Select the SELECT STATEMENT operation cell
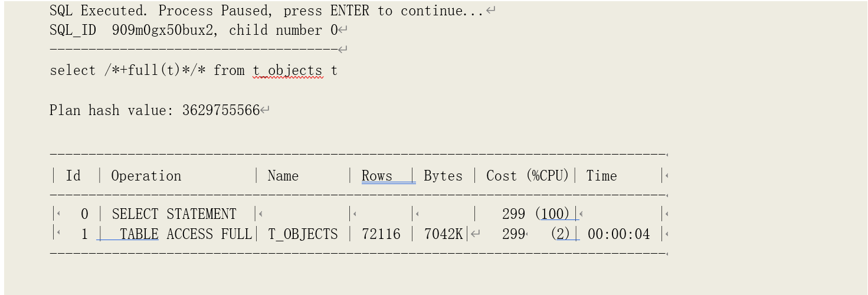The width and height of the screenshot is (868, 295). [x=174, y=214]
